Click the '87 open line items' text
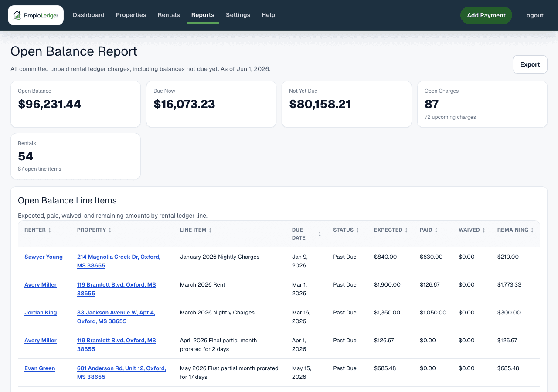 point(40,169)
